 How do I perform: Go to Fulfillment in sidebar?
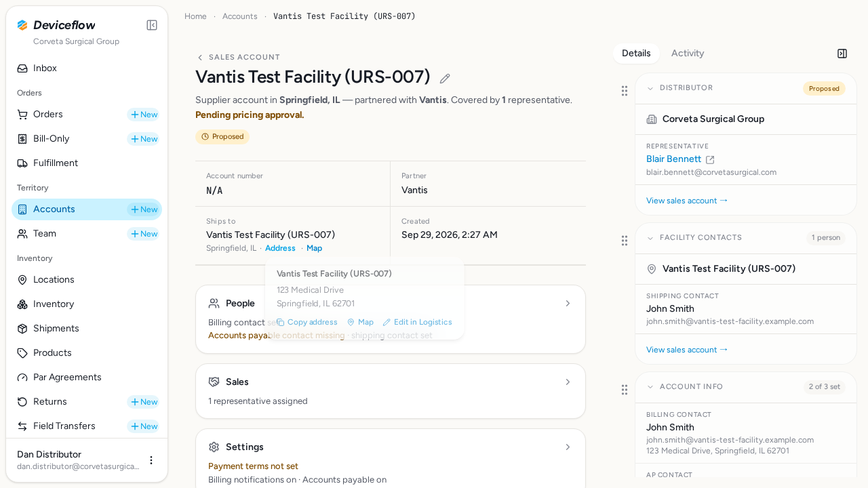click(87, 163)
